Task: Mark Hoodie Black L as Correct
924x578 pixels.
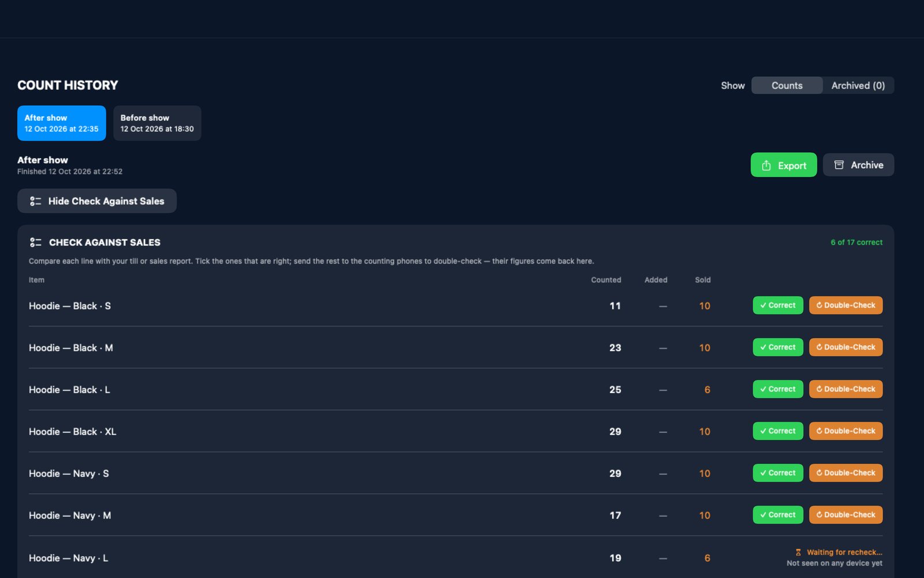Action: coord(778,389)
